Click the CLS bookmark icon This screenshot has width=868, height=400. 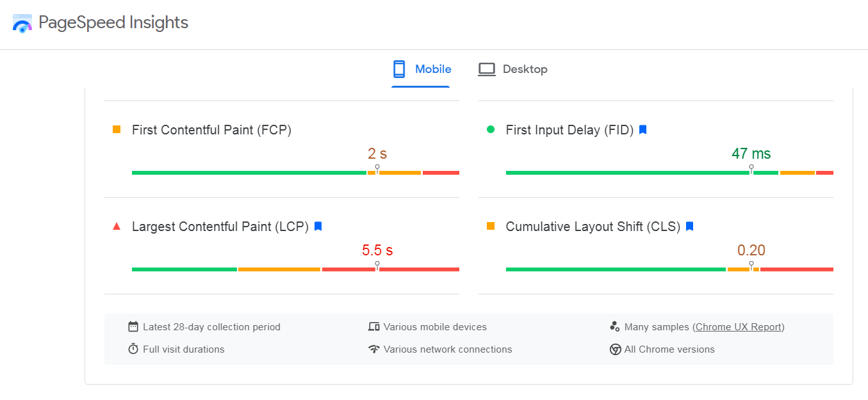(690, 227)
